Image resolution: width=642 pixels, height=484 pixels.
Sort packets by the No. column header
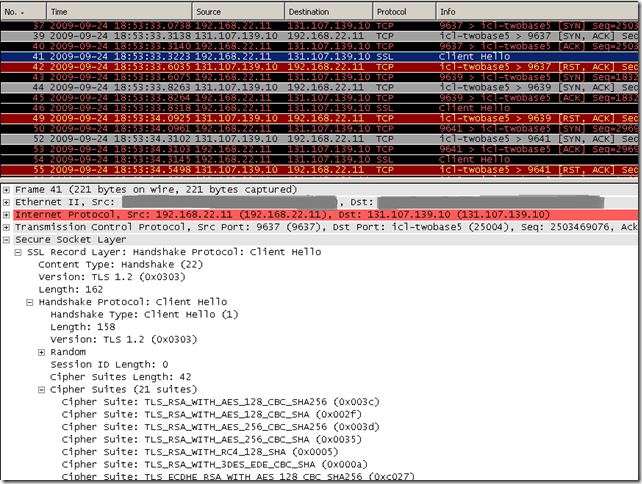click(23, 11)
